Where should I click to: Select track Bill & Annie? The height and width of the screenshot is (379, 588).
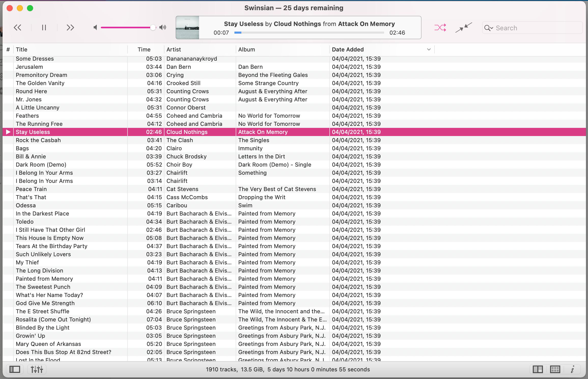[x=294, y=156]
